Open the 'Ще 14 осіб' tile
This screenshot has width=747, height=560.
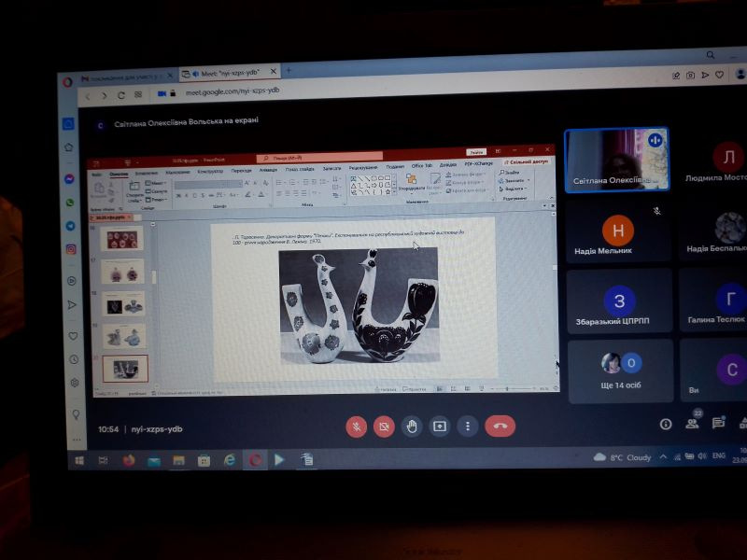tap(621, 371)
